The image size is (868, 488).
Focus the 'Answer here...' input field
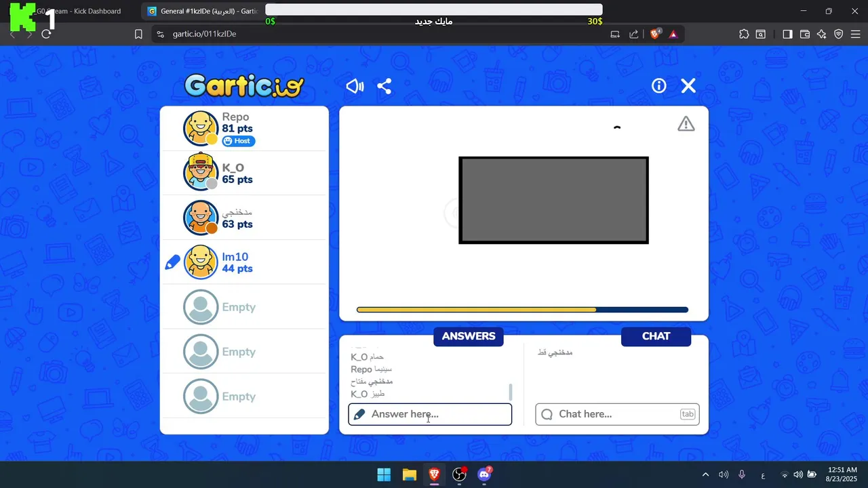pos(430,414)
